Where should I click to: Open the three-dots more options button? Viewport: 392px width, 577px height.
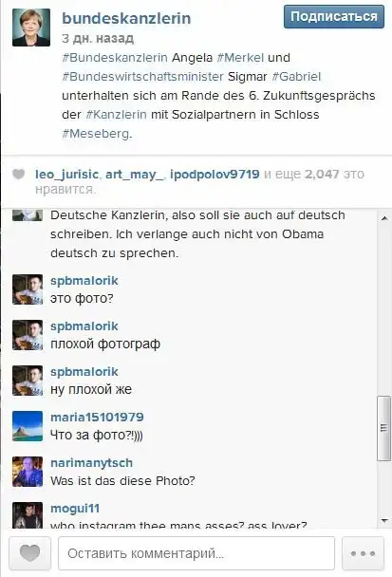point(363,553)
